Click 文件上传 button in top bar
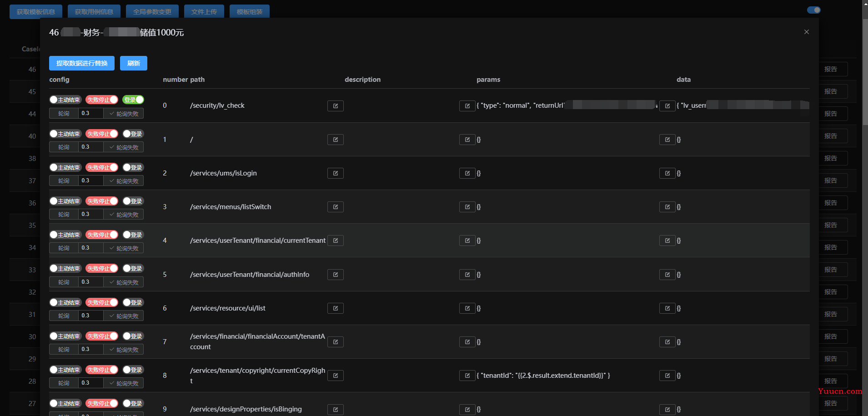 click(204, 11)
